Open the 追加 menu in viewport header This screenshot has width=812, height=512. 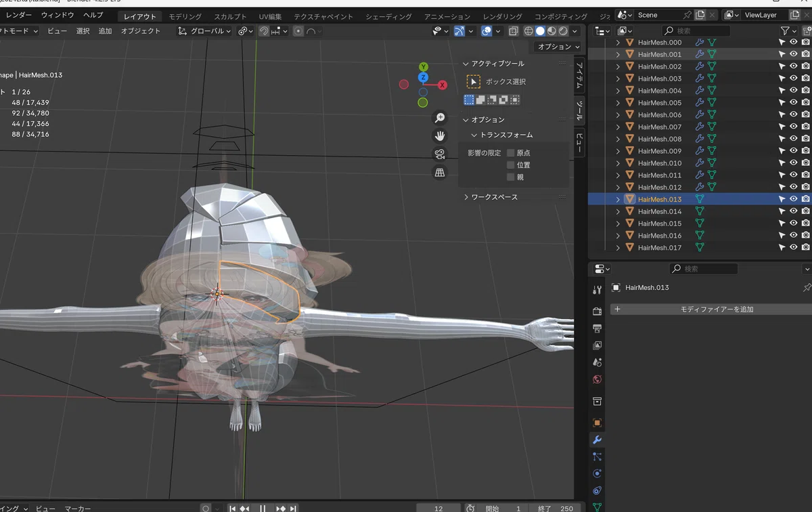(105, 31)
